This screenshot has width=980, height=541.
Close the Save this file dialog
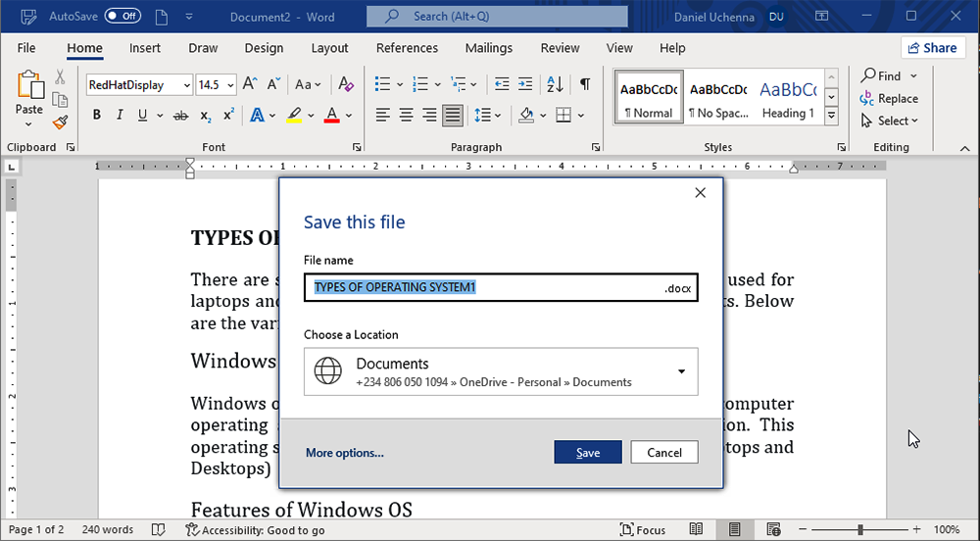click(x=700, y=193)
